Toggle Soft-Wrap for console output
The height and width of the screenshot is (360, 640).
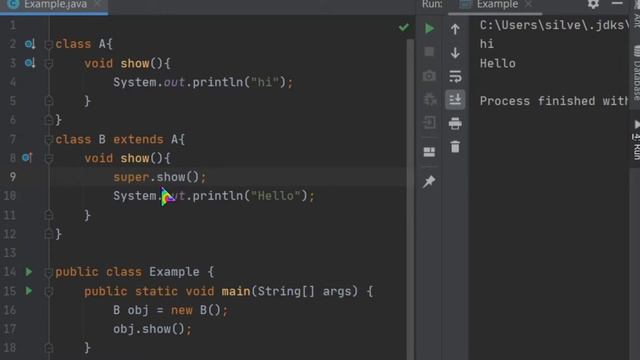point(455,76)
